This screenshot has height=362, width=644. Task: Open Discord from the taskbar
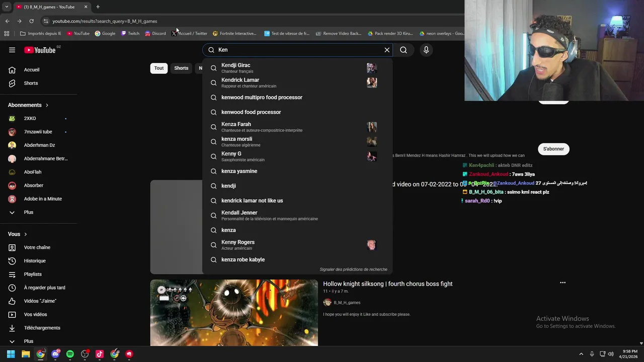click(55, 354)
